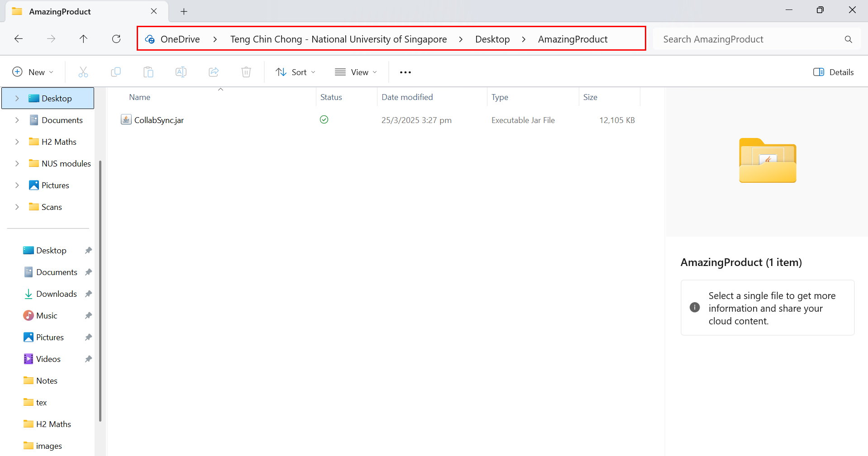Open the Sort dropdown menu
The image size is (868, 456).
pyautogui.click(x=296, y=72)
